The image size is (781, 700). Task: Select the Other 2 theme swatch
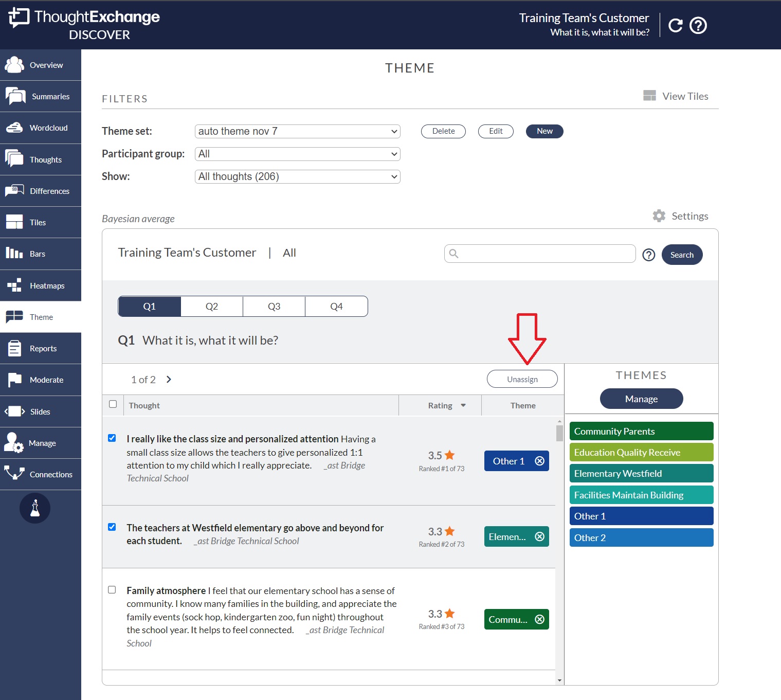641,537
